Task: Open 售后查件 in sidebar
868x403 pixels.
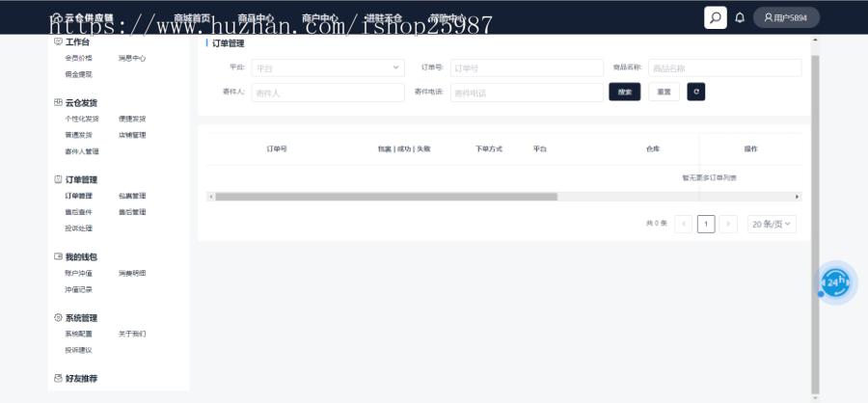Action: point(79,211)
